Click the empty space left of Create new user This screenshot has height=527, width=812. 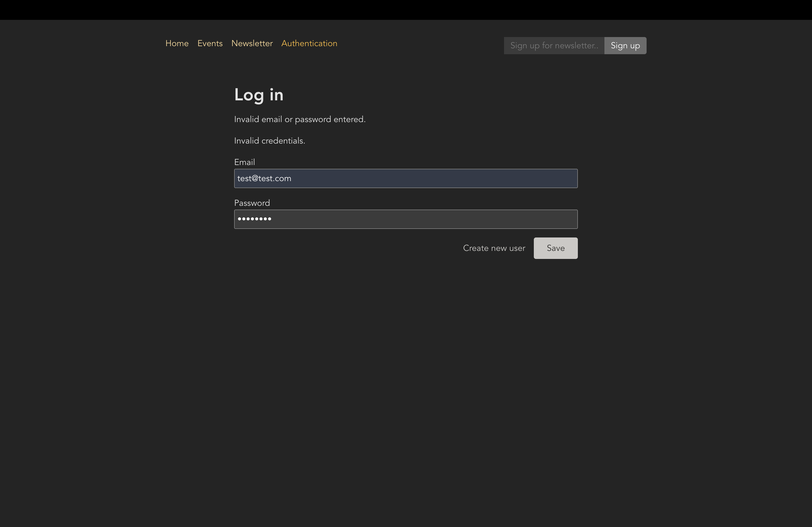pyautogui.click(x=341, y=248)
